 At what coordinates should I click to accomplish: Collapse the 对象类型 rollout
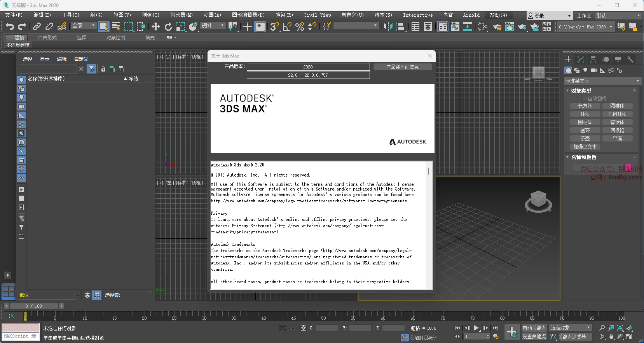click(x=581, y=91)
